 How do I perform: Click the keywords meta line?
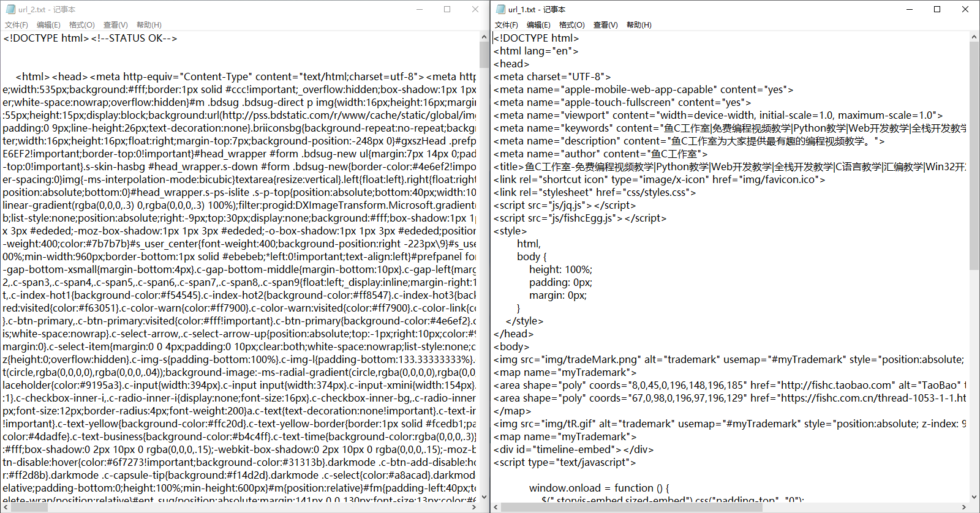[x=730, y=128]
